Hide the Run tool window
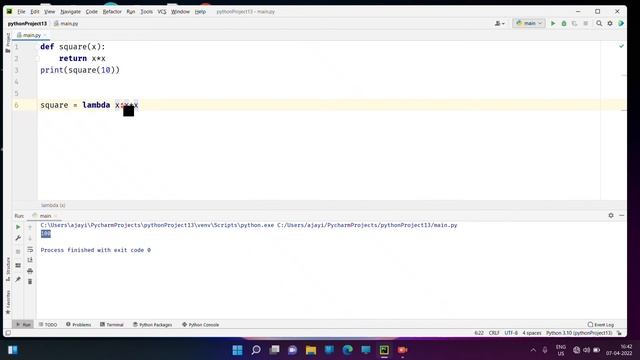This screenshot has height=360, width=640. tap(621, 215)
